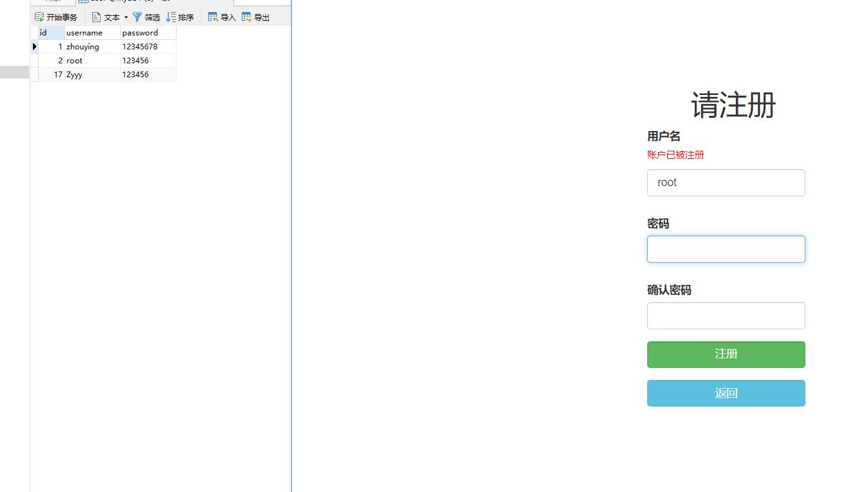Focus the 确认密码 confirm password field
Screen dimensions: 868x492
pyautogui.click(x=726, y=315)
